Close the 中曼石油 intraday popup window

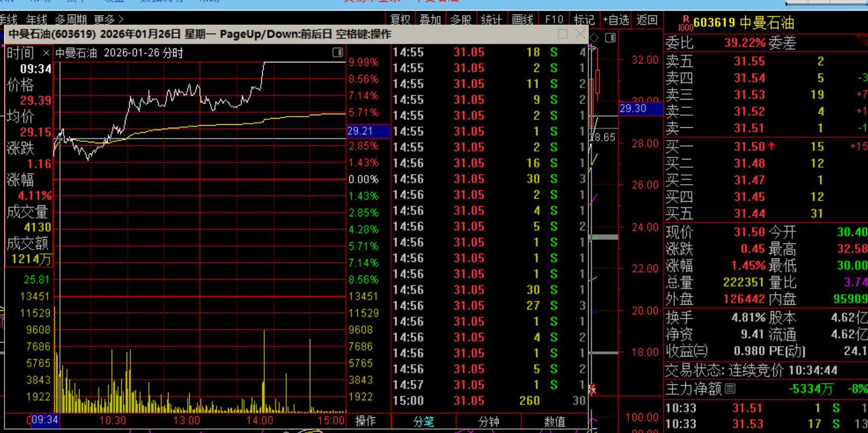[x=580, y=34]
